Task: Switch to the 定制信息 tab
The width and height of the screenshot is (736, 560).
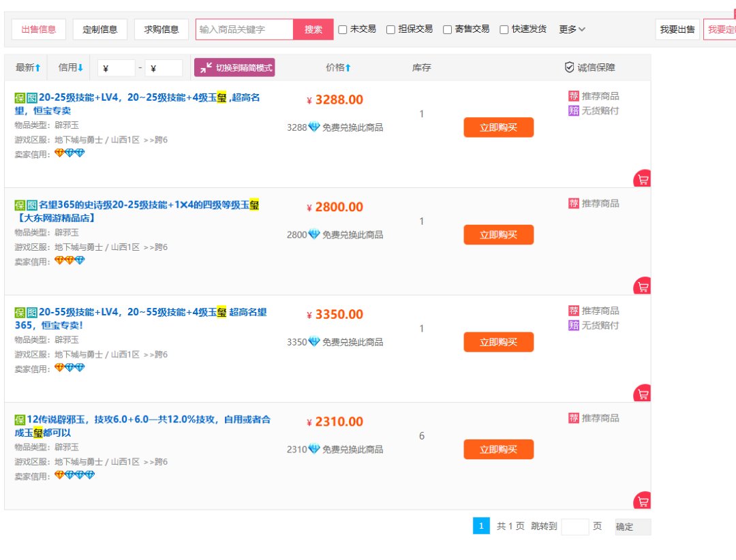Action: (x=100, y=29)
